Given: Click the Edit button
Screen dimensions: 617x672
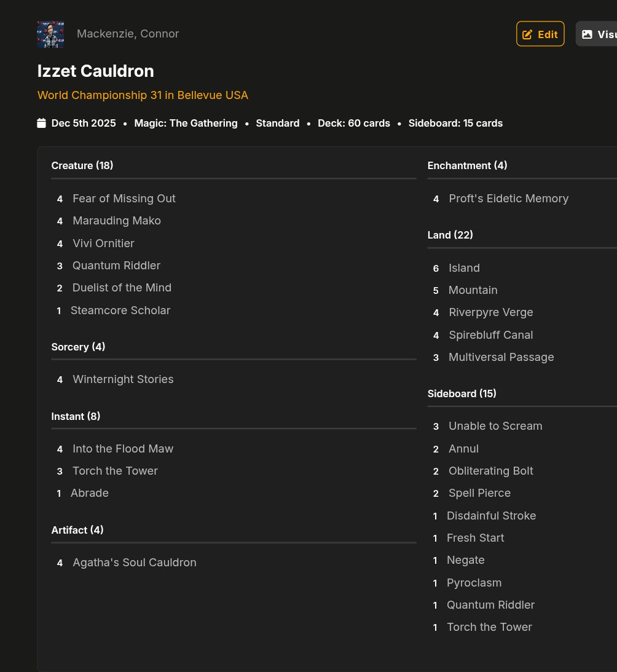Looking at the screenshot, I should pyautogui.click(x=540, y=34).
